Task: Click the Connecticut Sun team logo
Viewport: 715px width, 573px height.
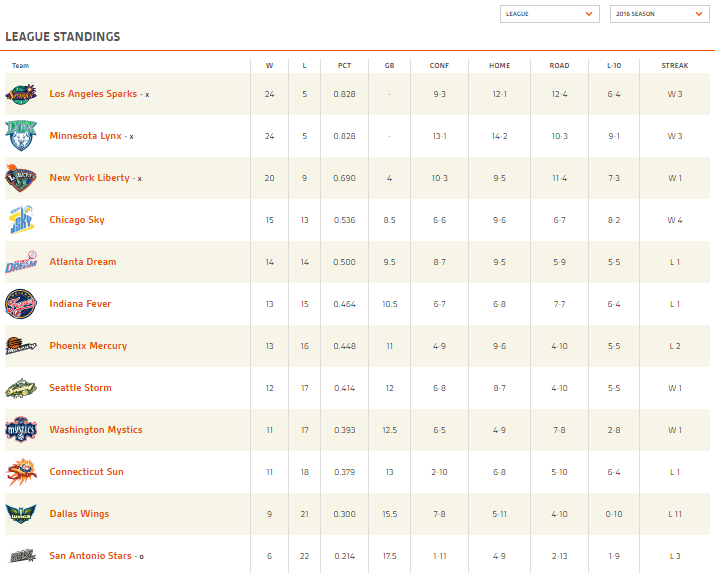Action: 21,472
